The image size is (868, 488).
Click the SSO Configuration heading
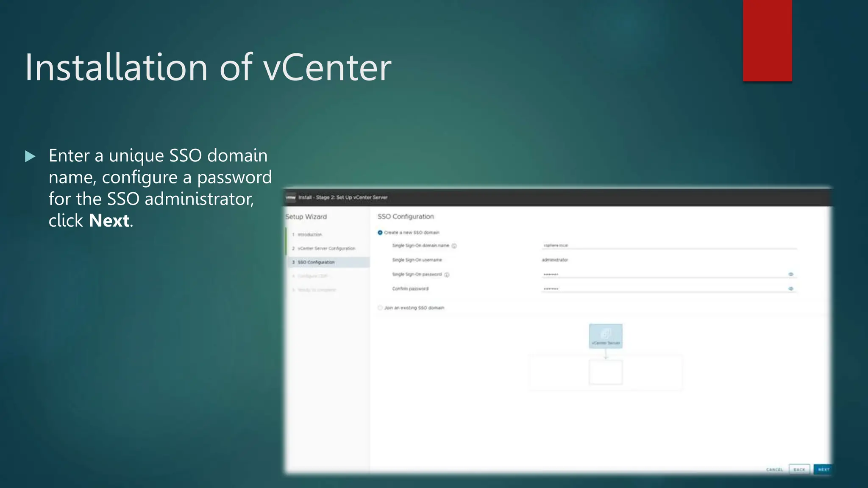tap(406, 216)
